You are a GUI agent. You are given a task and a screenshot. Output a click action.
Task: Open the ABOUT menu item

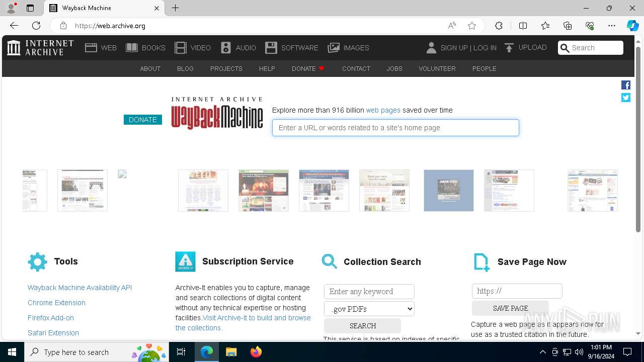(x=150, y=68)
